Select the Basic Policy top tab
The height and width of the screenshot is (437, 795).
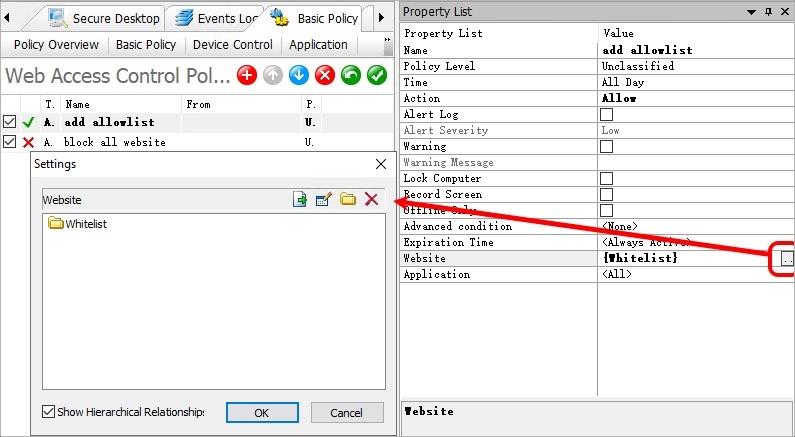coord(315,18)
